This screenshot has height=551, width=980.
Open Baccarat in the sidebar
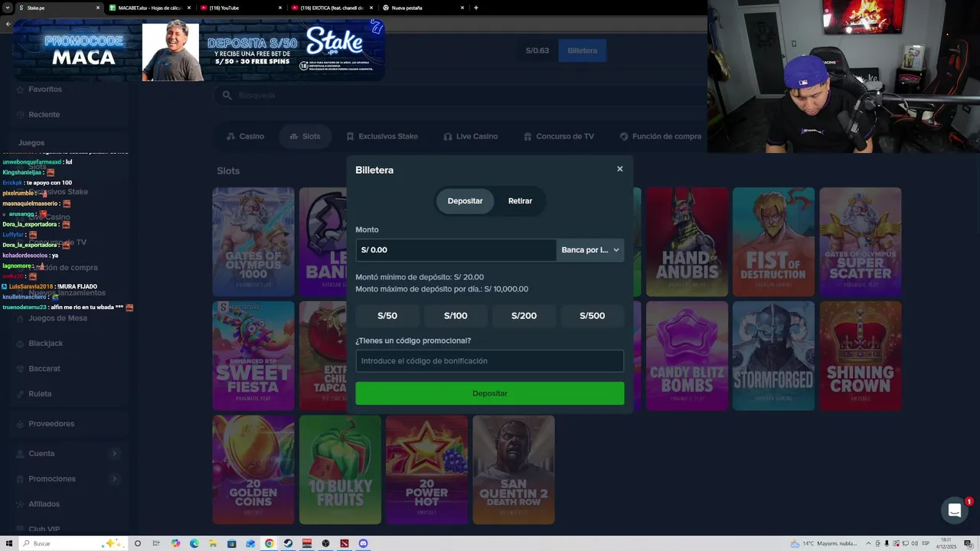tap(44, 369)
